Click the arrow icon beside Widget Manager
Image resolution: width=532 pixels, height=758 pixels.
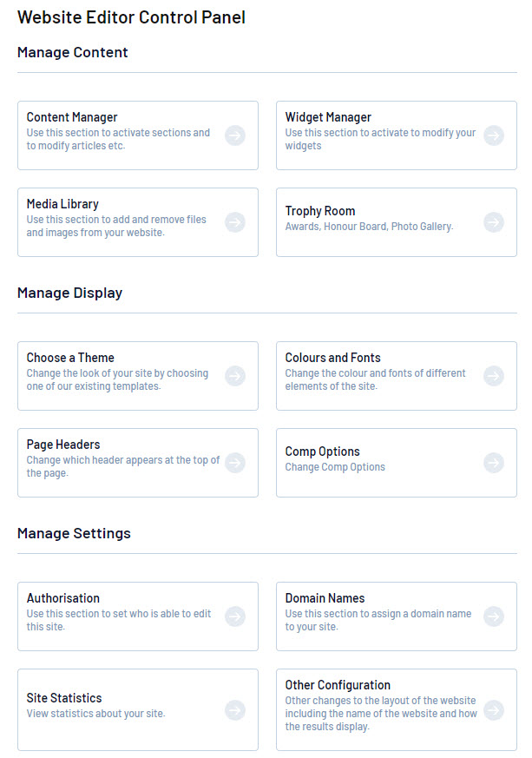(494, 135)
